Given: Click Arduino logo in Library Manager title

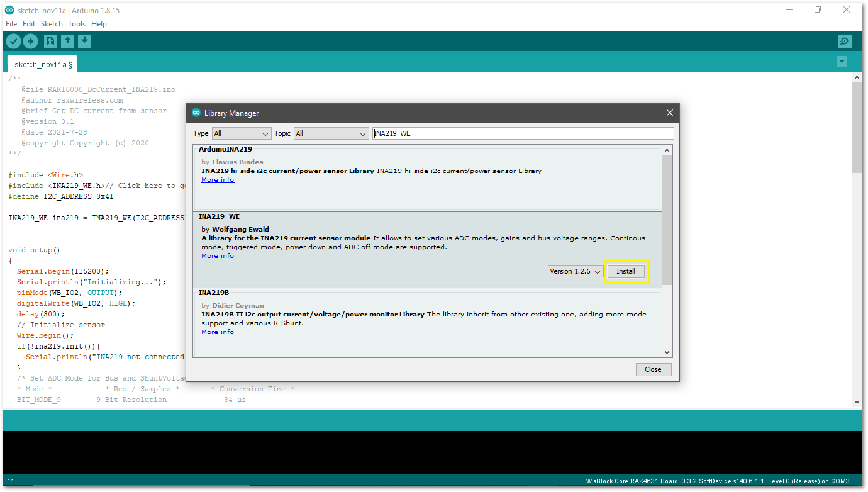Looking at the screenshot, I should coord(196,113).
